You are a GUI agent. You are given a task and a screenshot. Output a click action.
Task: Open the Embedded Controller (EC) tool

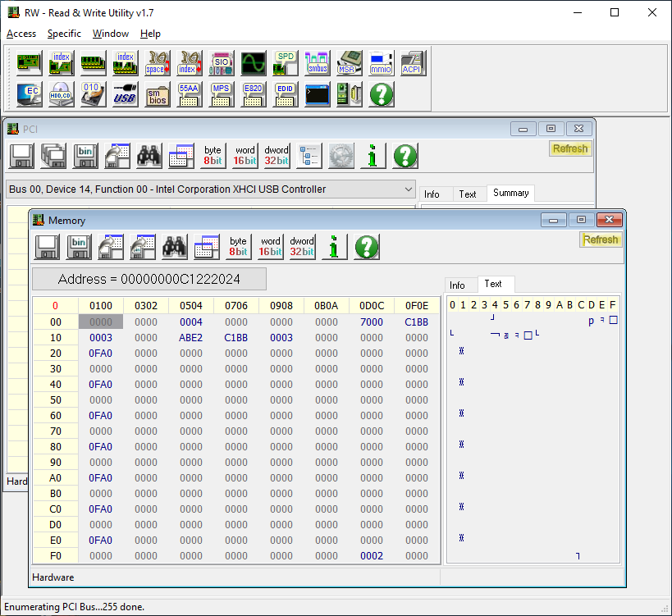[x=30, y=94]
